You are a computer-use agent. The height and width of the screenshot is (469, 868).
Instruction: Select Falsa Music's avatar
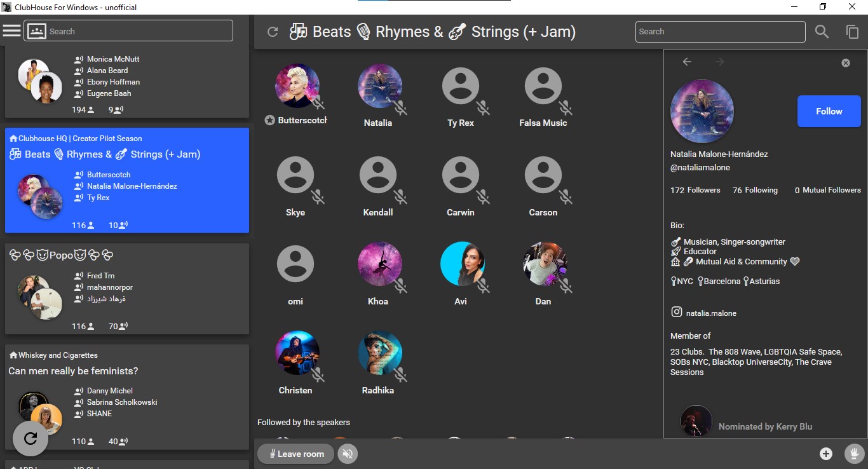(543, 86)
